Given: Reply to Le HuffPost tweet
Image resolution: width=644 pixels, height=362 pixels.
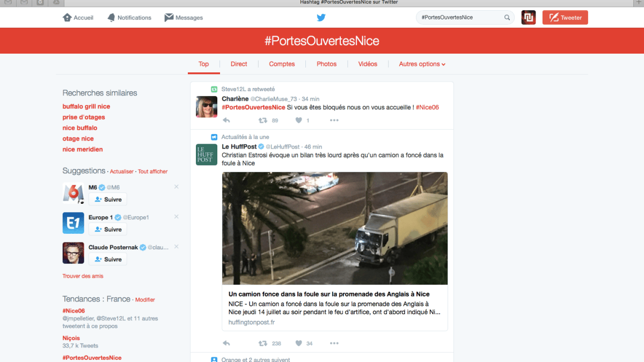Looking at the screenshot, I should pos(226,343).
